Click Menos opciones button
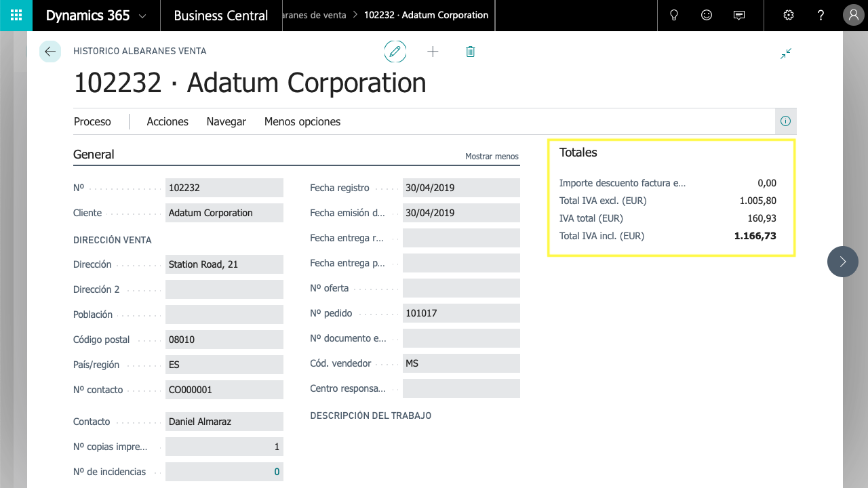The height and width of the screenshot is (488, 868). 302,122
